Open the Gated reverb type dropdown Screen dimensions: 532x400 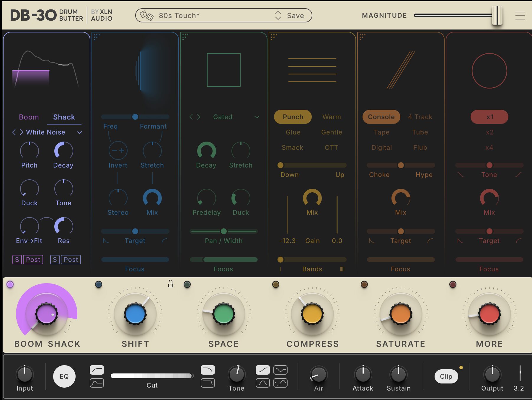coord(257,117)
